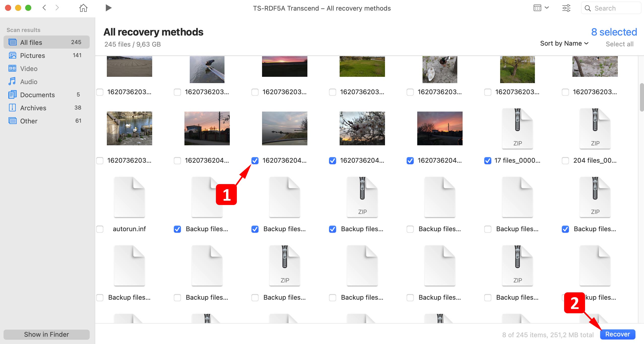Viewport: 644px width, 344px height.
Task: Go back with the left chevron
Action: 44,8
